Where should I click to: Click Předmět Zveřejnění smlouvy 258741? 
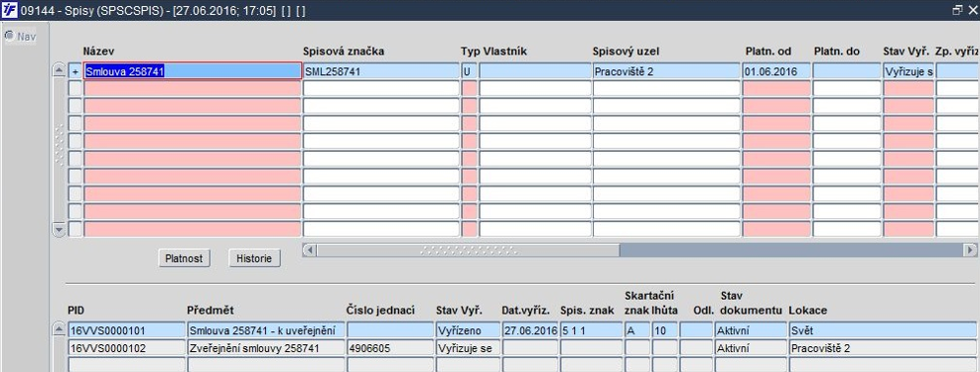pos(266,347)
